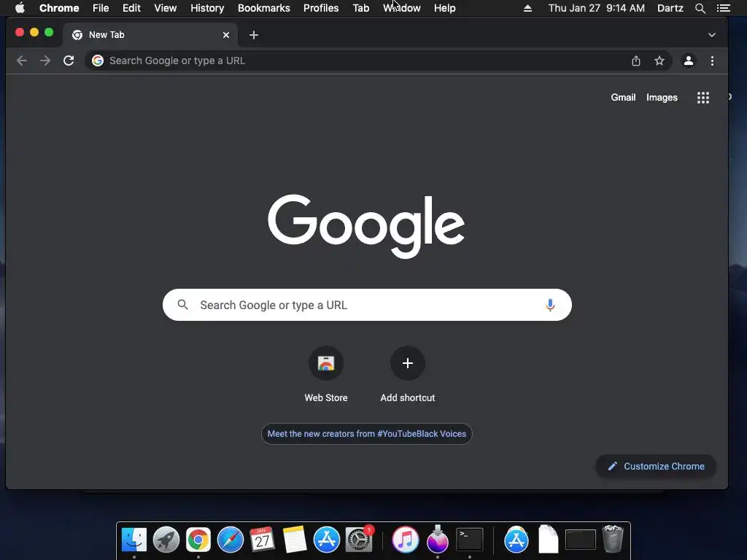Screen dimensions: 747x560
Task: Open the profile avatar icon
Action: [x=689, y=61]
